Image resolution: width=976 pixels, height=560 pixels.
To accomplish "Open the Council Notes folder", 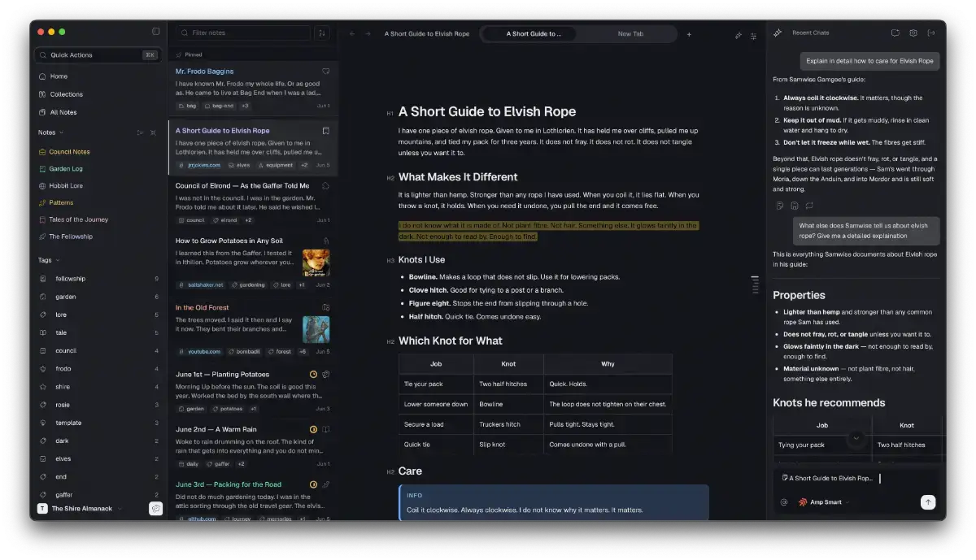I will 99,152.
